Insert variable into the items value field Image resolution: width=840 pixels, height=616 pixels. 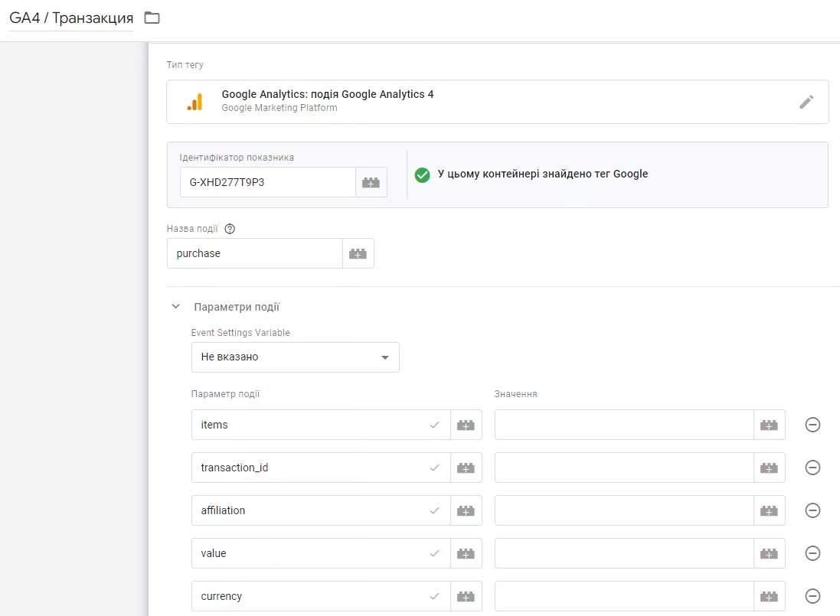click(770, 425)
